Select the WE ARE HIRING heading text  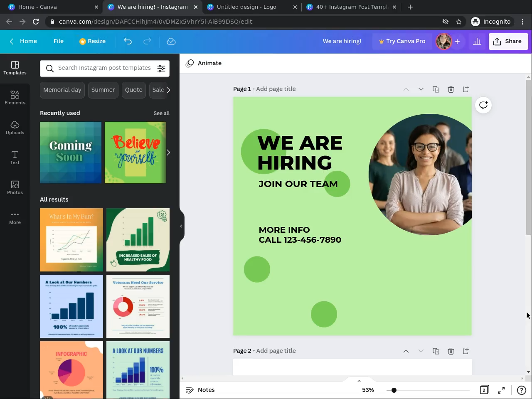300,153
